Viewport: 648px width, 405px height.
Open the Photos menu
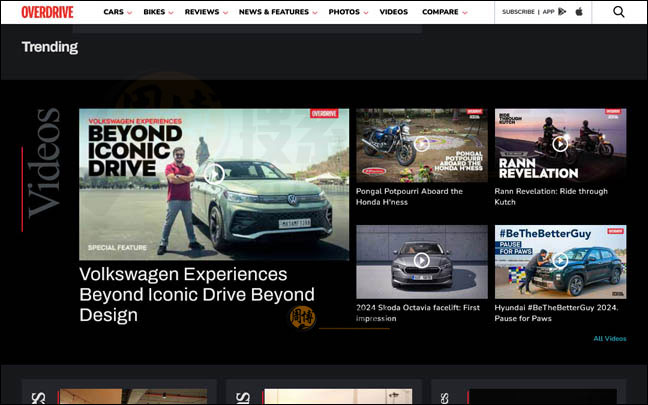(344, 12)
